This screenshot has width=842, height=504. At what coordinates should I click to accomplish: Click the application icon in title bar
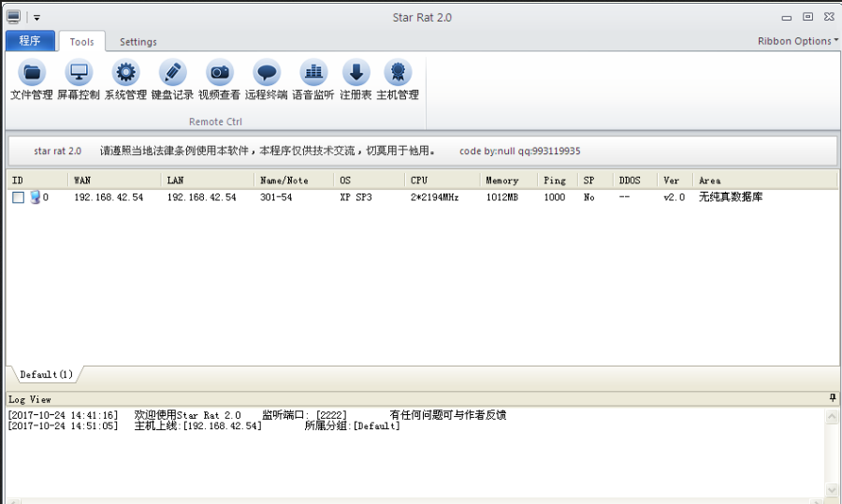tap(14, 17)
